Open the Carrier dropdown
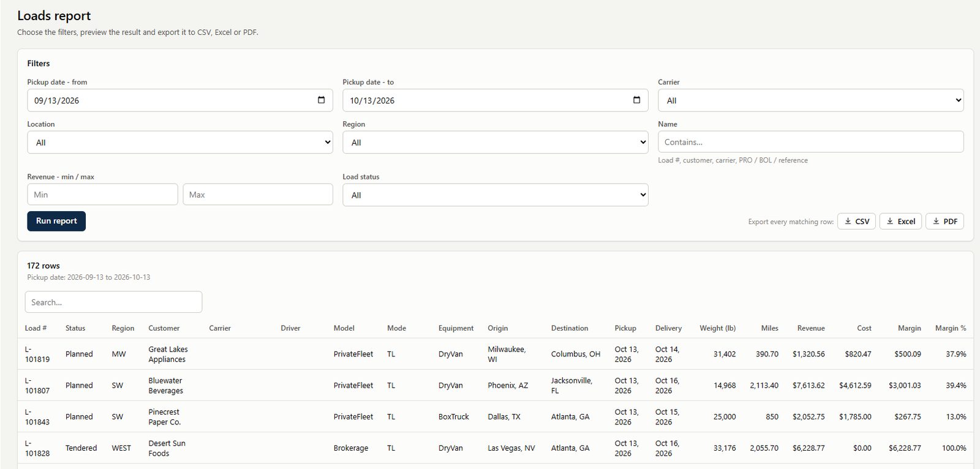 point(810,100)
